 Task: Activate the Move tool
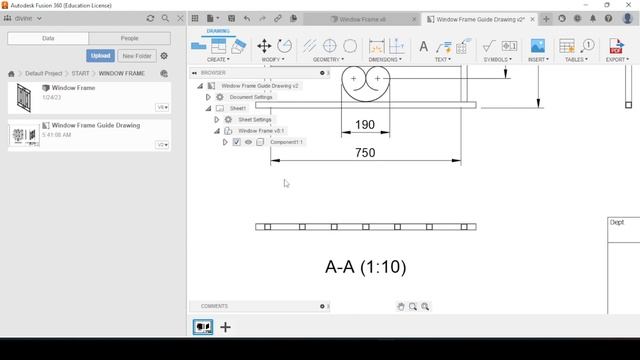(264, 46)
